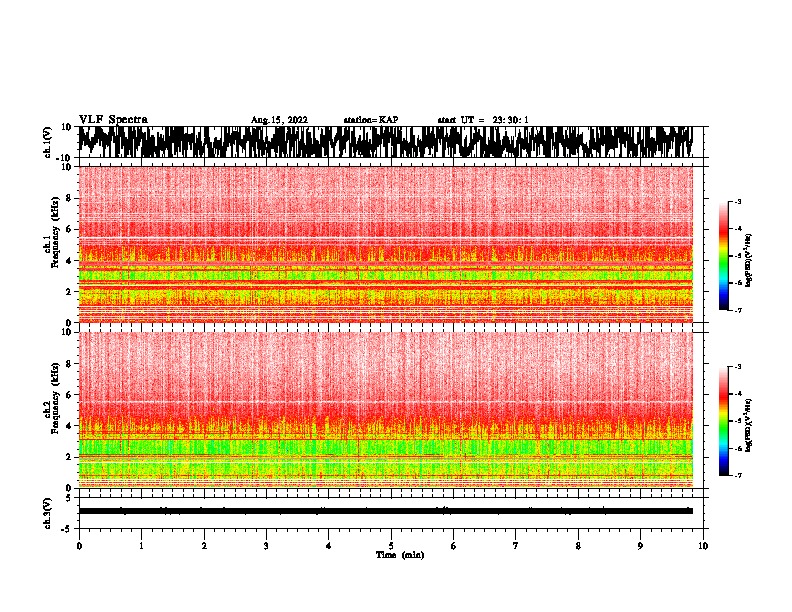Click the time axis tick label '1'
Viewport: 792px width, 612px height.
tap(141, 546)
